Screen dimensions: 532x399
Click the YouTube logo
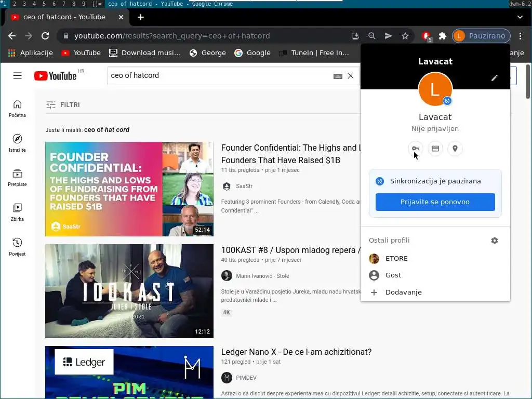click(55, 76)
